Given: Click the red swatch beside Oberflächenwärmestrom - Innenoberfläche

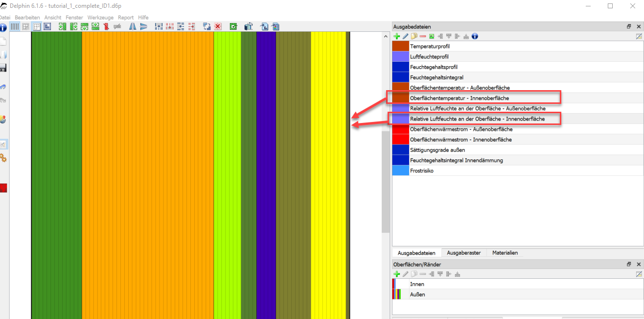Looking at the screenshot, I should [x=400, y=139].
